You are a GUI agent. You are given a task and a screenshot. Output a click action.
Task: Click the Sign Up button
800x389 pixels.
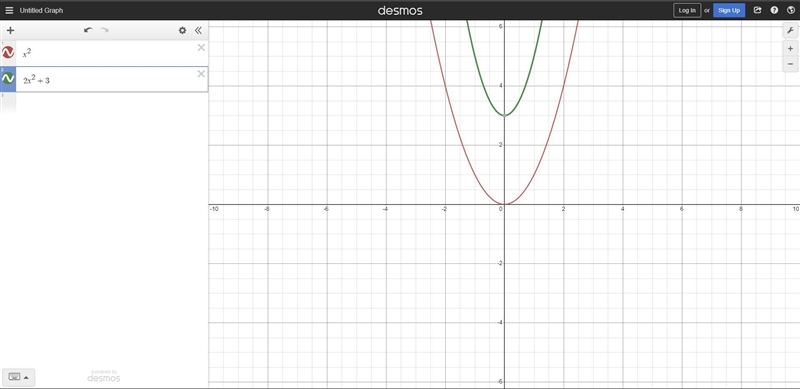point(729,10)
